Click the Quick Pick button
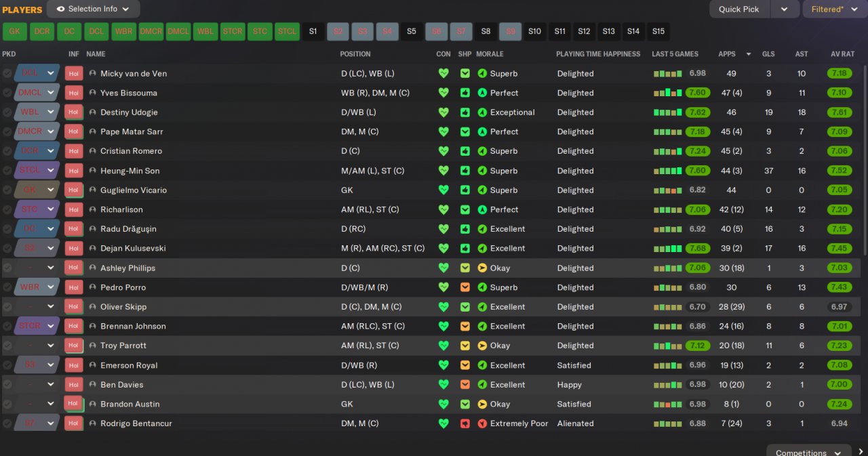The height and width of the screenshot is (456, 868). point(739,9)
